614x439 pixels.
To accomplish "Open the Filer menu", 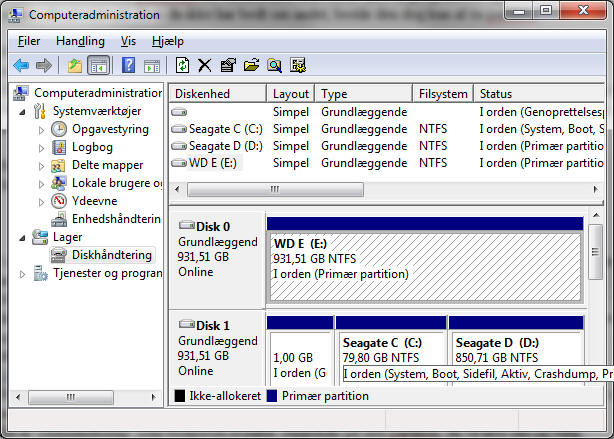I will 29,41.
